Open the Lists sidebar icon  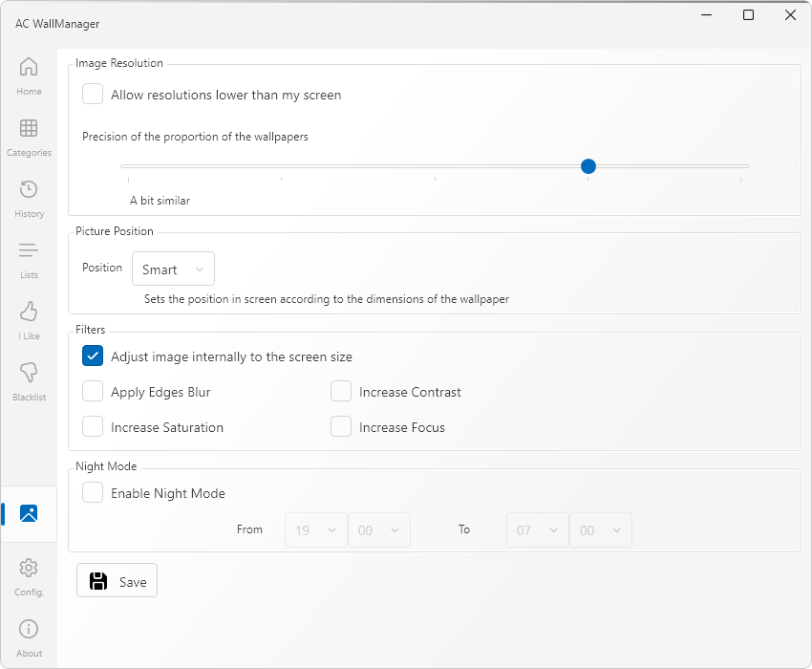tap(29, 251)
